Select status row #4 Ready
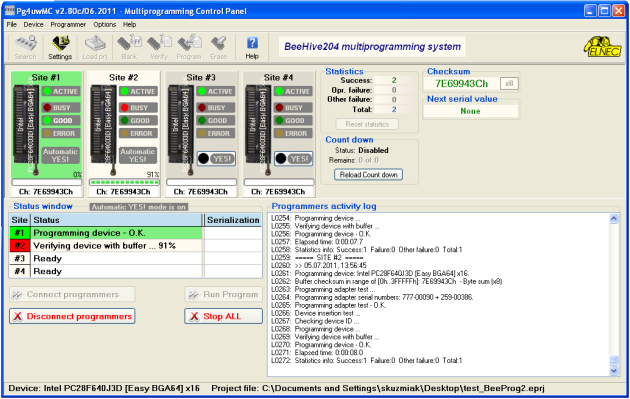Viewport: 630px width, 399px height. pos(135,272)
